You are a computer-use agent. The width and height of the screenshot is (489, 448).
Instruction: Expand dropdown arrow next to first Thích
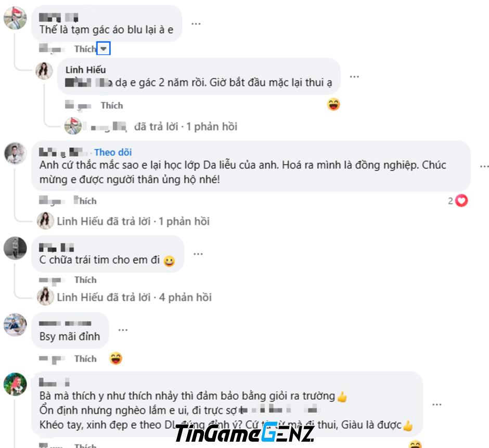coord(104,49)
